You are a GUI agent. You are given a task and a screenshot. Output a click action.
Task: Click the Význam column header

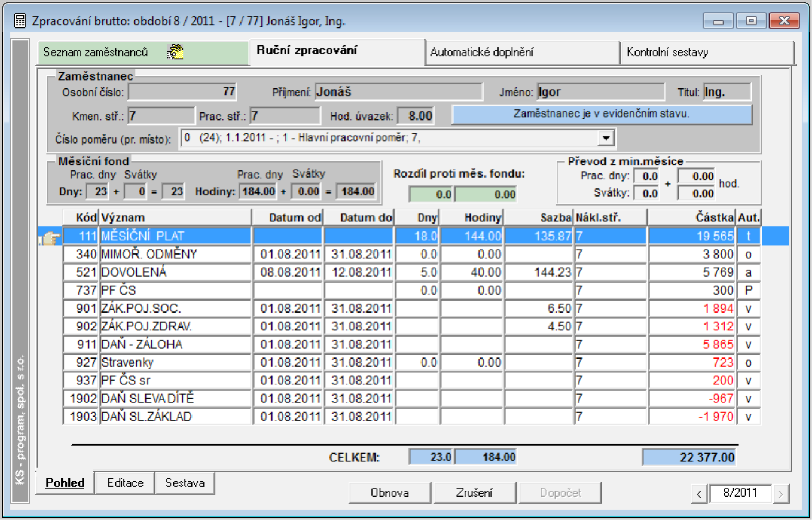coord(176,218)
